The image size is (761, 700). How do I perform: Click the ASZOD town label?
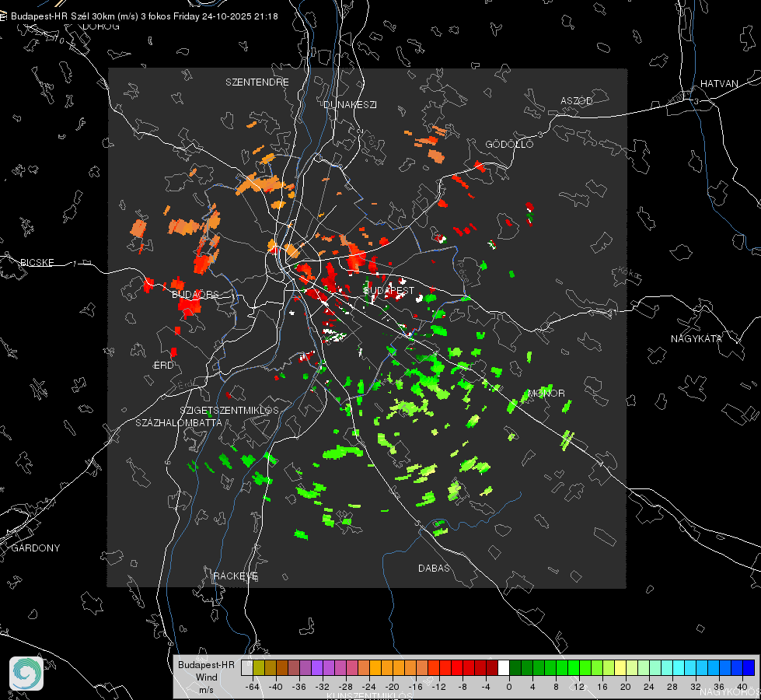coord(577,100)
